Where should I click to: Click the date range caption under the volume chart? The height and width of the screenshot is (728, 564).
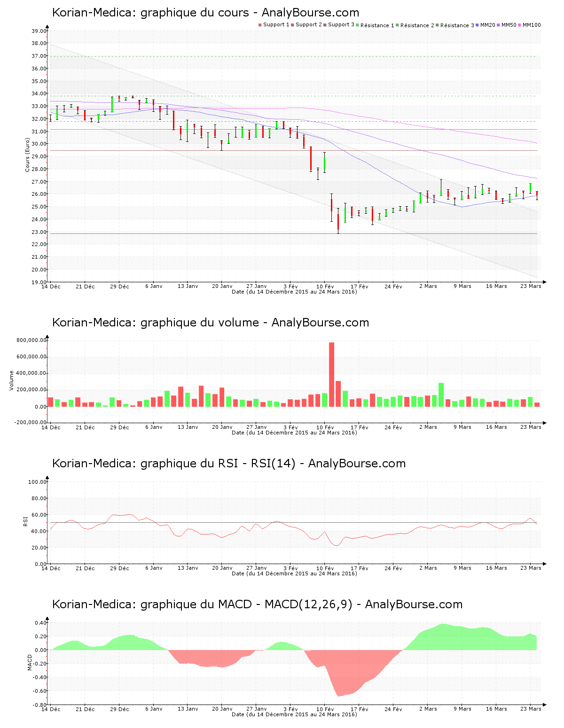294,433
